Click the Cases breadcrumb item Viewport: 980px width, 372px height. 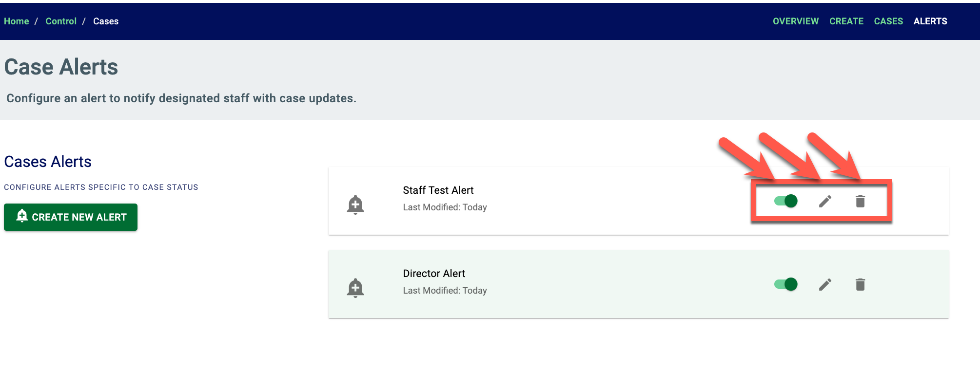click(x=106, y=21)
